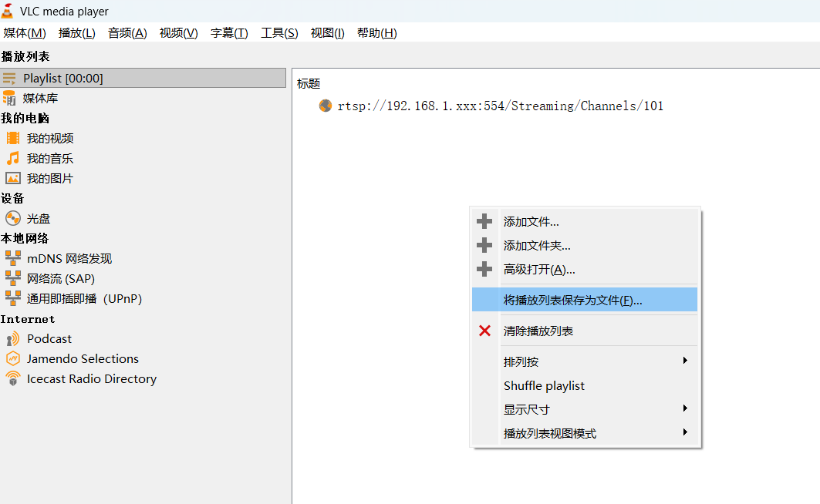
Task: Select 网络流 (SAP) entry
Action: tap(61, 278)
